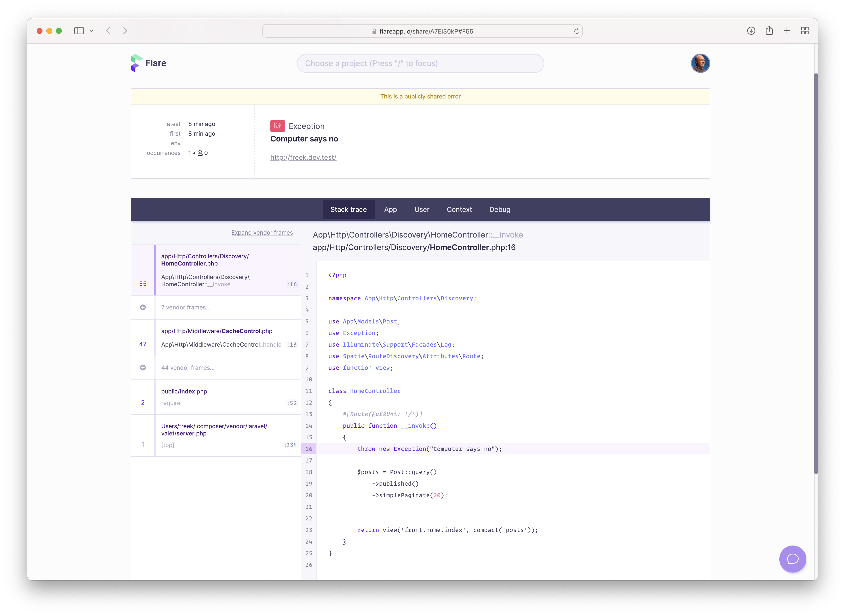The width and height of the screenshot is (845, 616).
Task: Click the page vertical scrollbar
Action: (816, 274)
